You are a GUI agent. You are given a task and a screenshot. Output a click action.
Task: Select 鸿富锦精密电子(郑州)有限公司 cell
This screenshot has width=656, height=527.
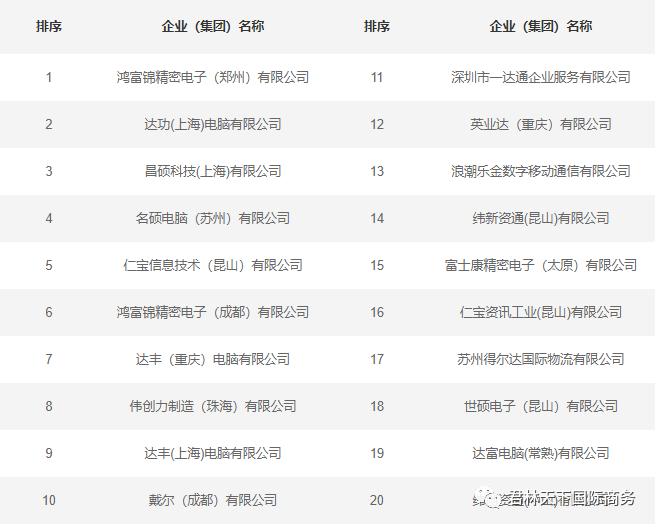[x=213, y=77]
